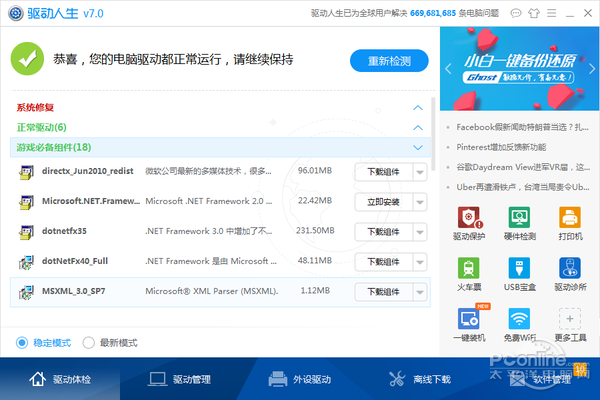Image resolution: width=600 pixels, height=400 pixels.
Task: Click the 系统修复 section title
Action: (x=35, y=108)
